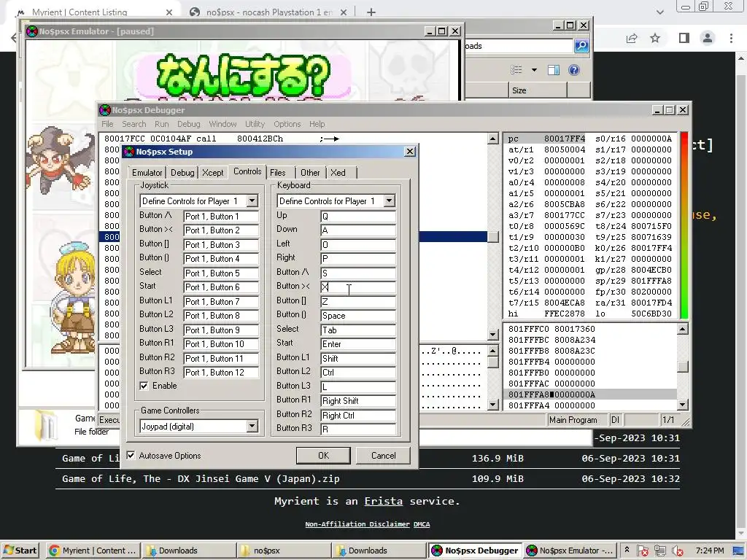
Task: Bookmark the page with the star icon
Action: [655, 38]
